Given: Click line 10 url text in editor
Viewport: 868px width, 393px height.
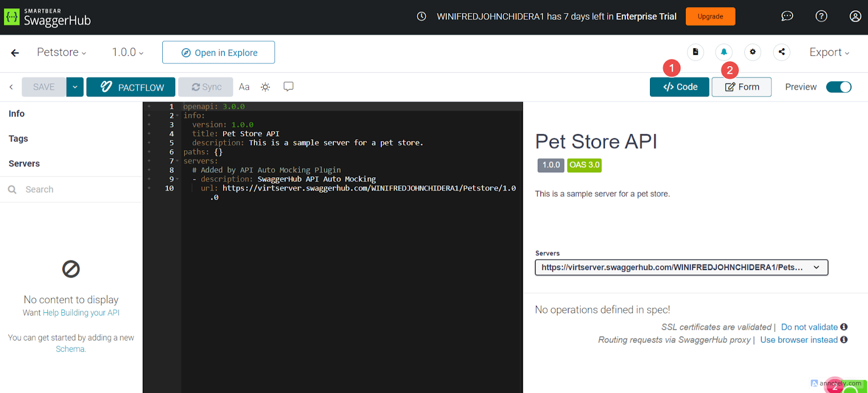Looking at the screenshot, I should (358, 188).
